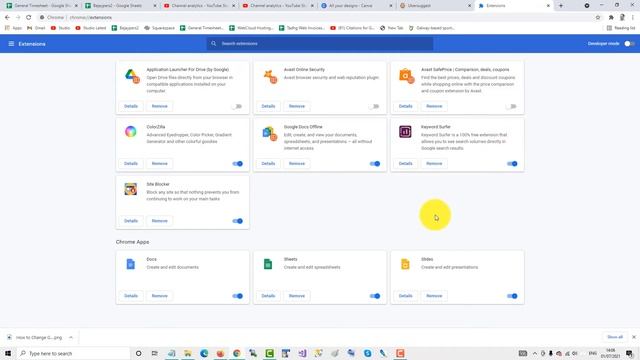Remove the Site Blocker extension
Image resolution: width=640 pixels, height=360 pixels.
point(160,221)
